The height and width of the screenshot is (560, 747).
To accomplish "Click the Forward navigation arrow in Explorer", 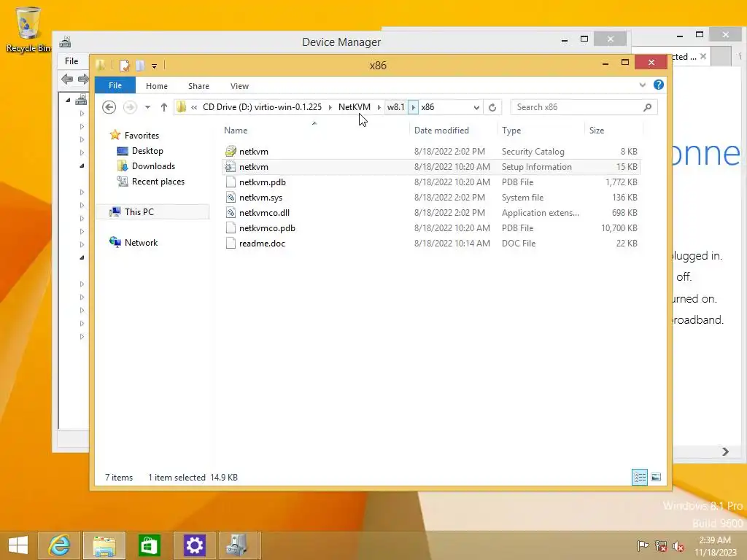I will coord(130,107).
